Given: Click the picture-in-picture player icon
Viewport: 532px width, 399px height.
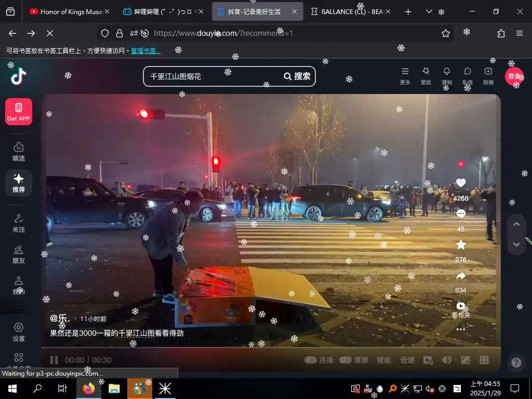Looking at the screenshot, I should pos(428,360).
